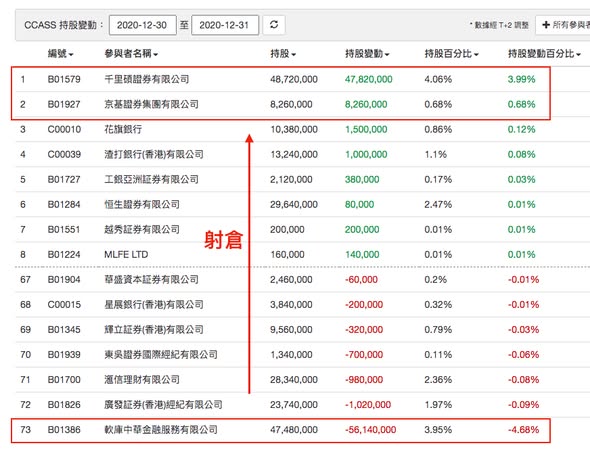
Task: Select participant 京基證券集團有限公司
Action: [151, 104]
